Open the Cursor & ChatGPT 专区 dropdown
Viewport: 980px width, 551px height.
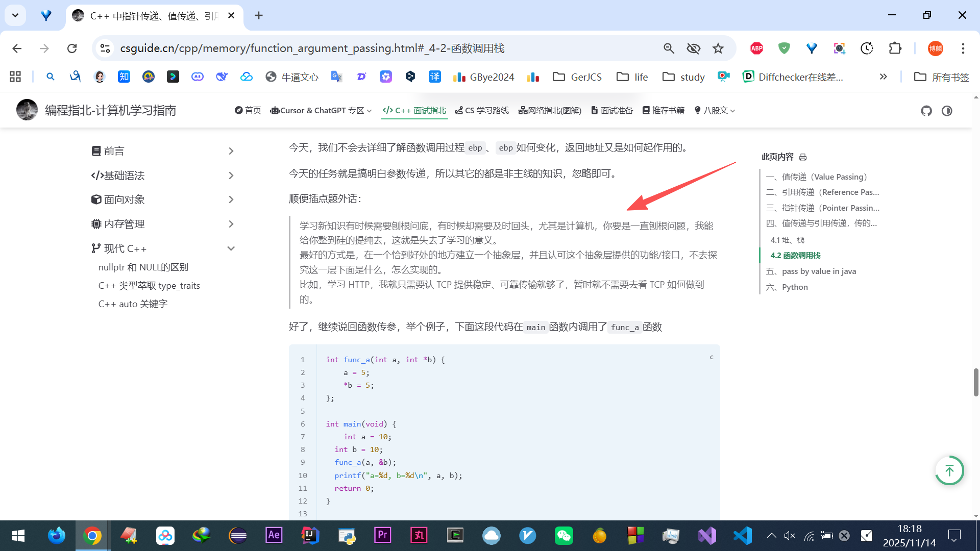[x=321, y=111]
